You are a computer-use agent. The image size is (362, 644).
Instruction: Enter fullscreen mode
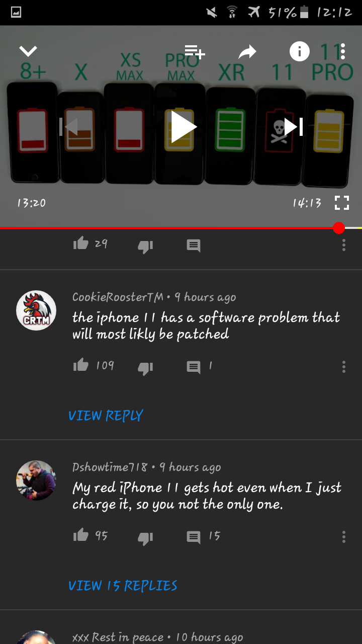tap(341, 203)
